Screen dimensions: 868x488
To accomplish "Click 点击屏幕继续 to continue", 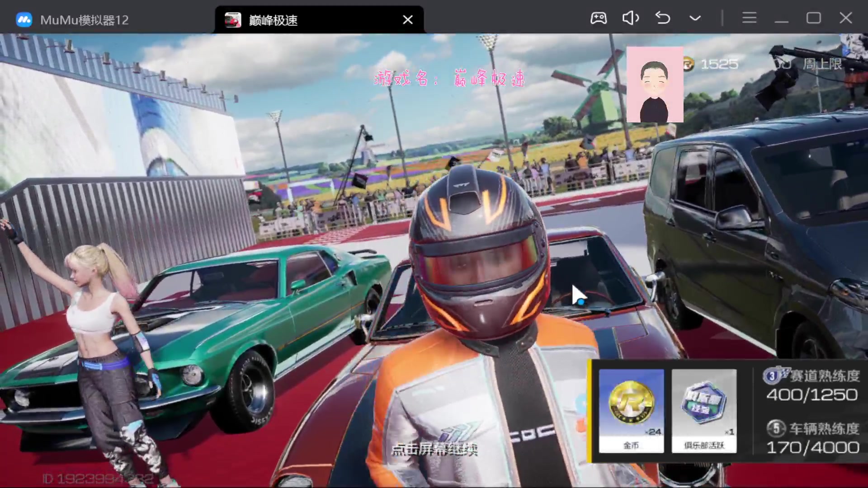I will click(434, 450).
